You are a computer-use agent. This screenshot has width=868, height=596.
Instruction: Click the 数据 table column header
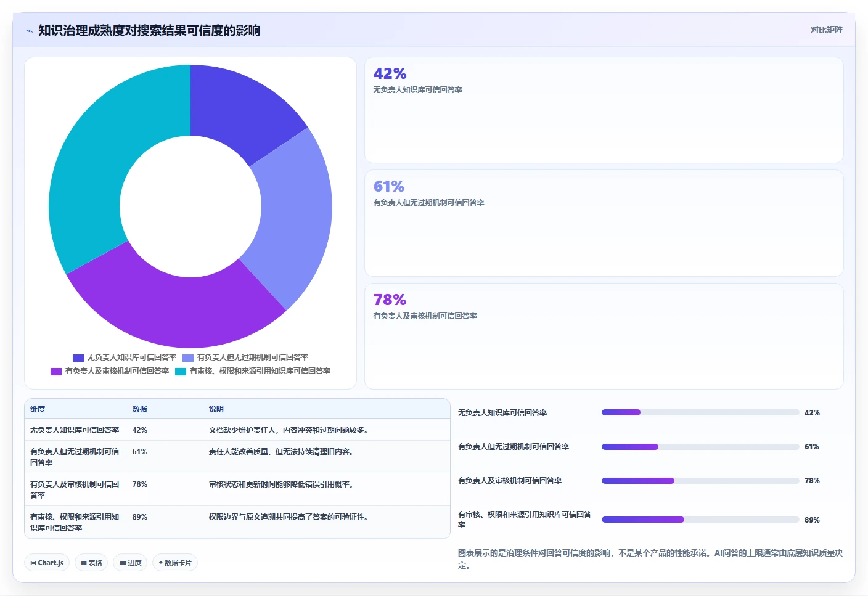(139, 409)
